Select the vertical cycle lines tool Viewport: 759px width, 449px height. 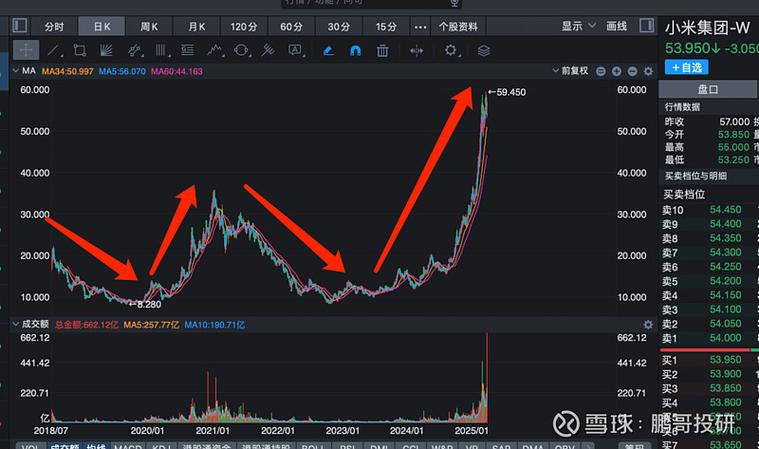(x=161, y=50)
